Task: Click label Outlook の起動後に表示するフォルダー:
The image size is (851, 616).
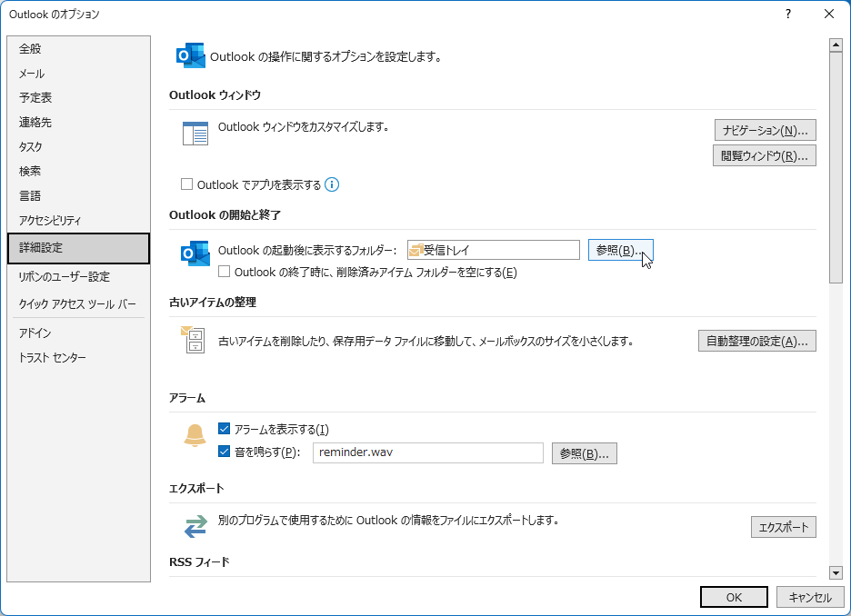Action: pyautogui.click(x=307, y=250)
